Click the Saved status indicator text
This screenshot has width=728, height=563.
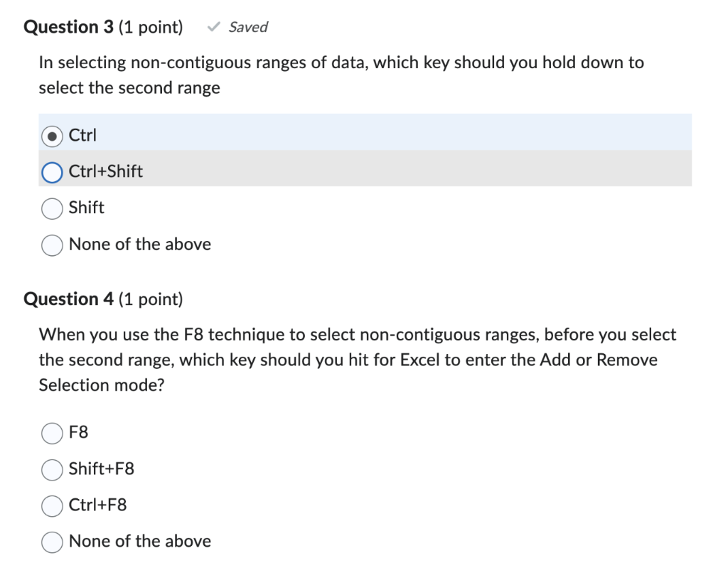pyautogui.click(x=247, y=27)
